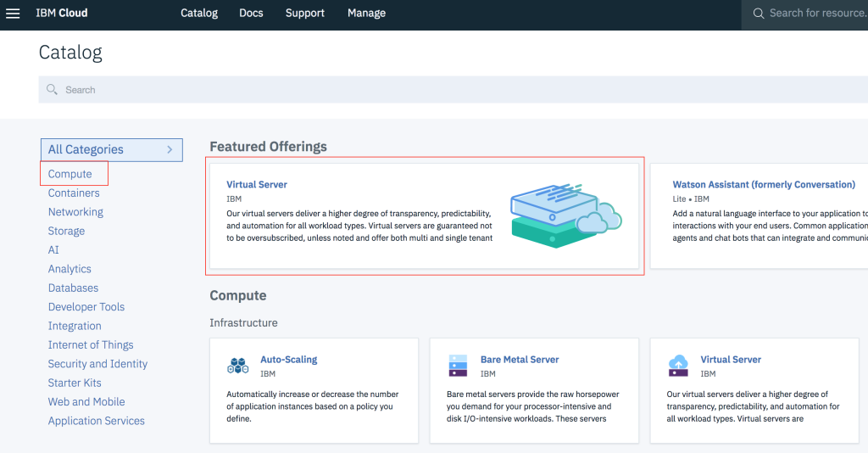
Task: Open the Manage menu
Action: point(366,14)
